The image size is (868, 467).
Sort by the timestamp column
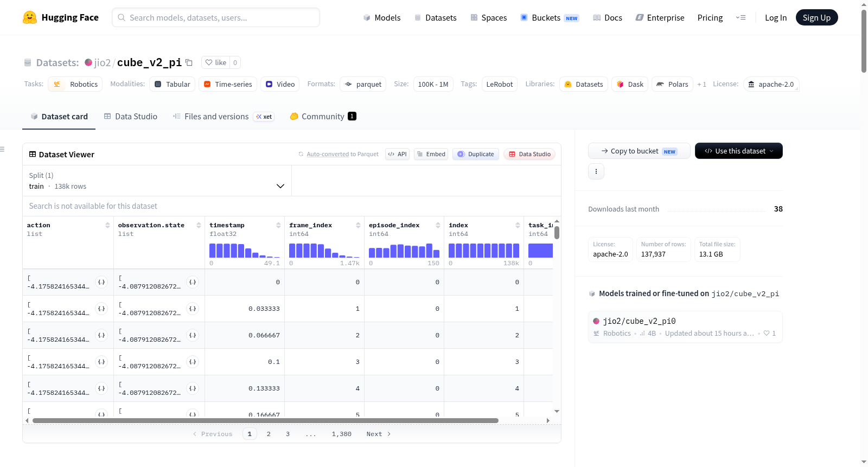[278, 225]
